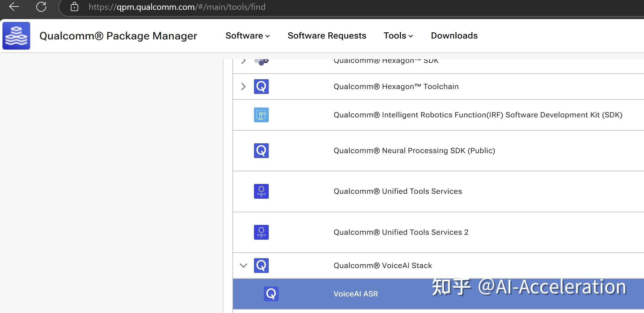644x313 pixels.
Task: Click the Unified Tools Services node icon
Action: point(261,191)
